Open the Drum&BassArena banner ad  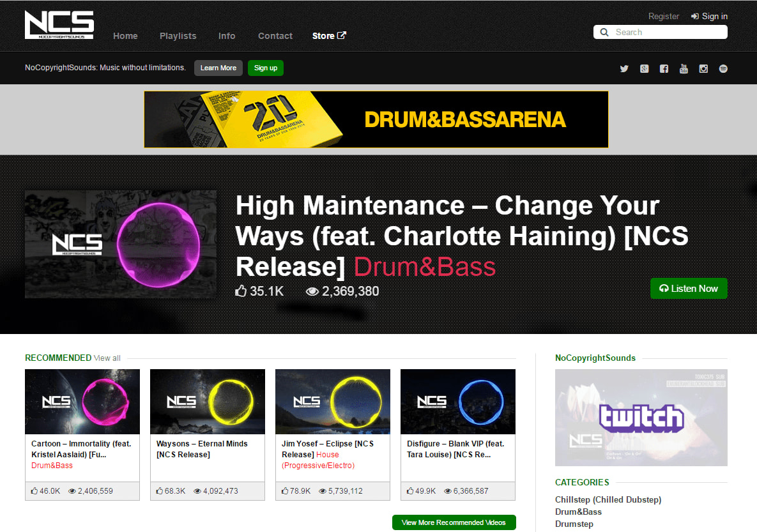[376, 119]
